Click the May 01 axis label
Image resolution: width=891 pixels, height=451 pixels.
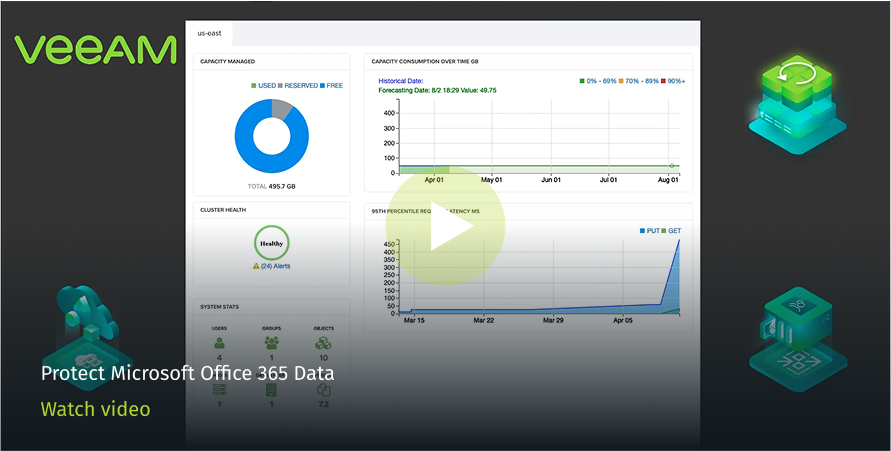[x=492, y=180]
